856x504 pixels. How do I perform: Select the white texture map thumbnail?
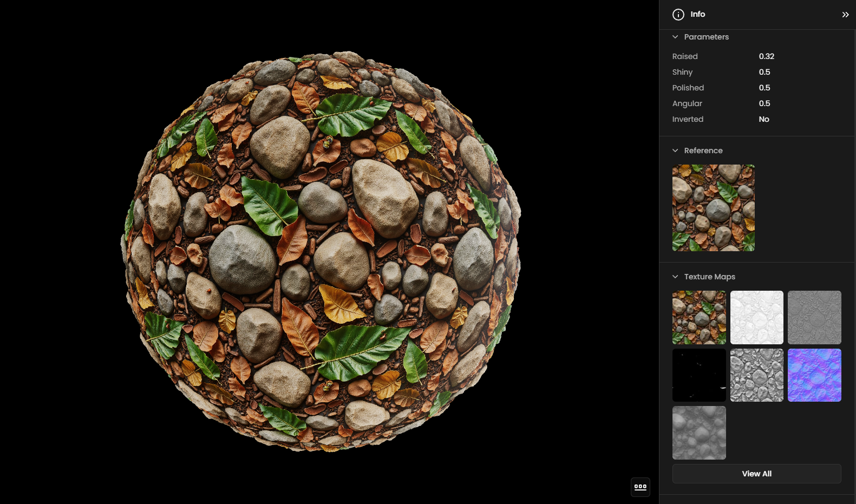click(x=756, y=317)
